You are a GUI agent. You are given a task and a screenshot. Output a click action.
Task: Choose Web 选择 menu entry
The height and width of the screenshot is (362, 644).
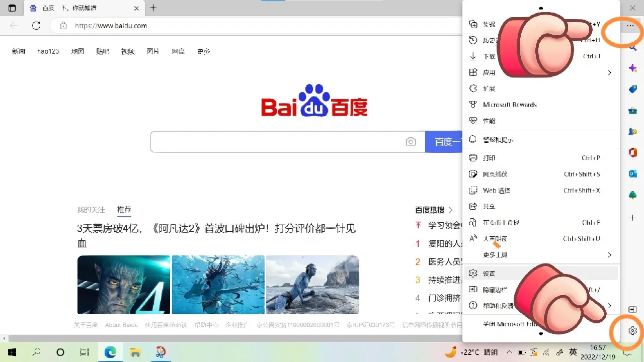541,191
